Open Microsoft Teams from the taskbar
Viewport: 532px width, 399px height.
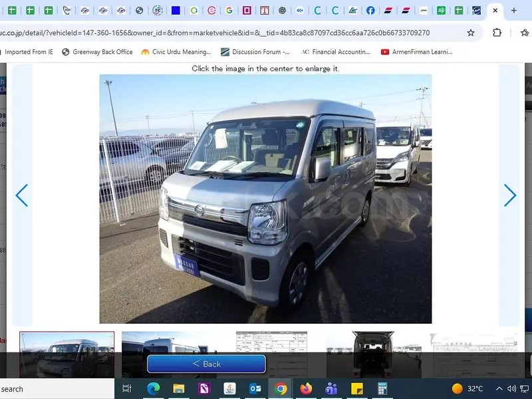click(331, 388)
